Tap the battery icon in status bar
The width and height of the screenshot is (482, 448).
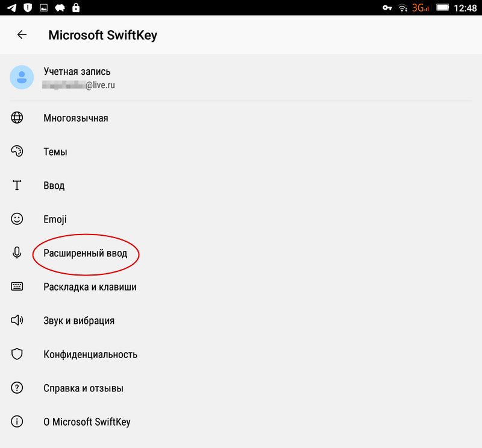(x=443, y=7)
